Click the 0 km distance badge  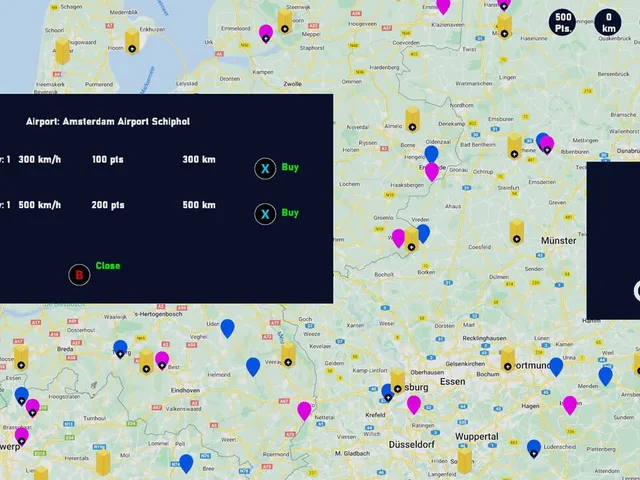pos(608,22)
